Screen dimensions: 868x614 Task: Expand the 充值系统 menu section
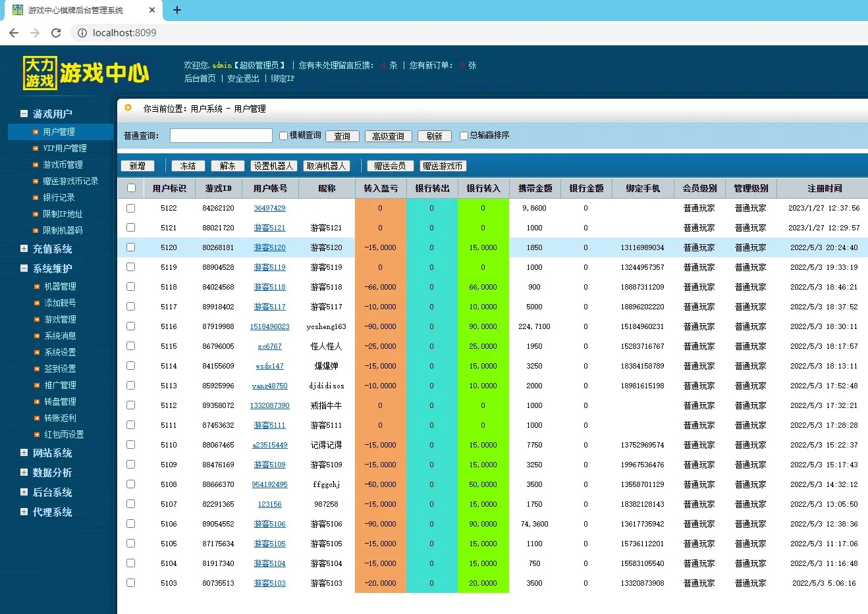pyautogui.click(x=24, y=249)
